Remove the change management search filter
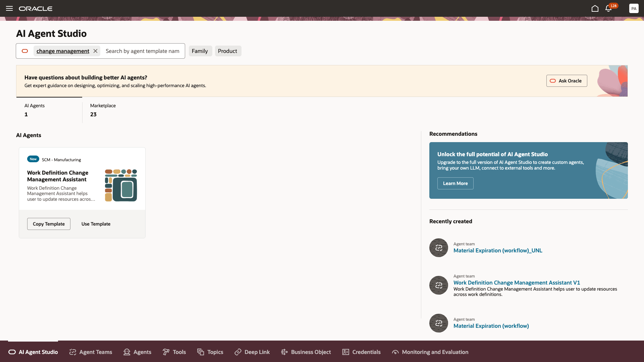This screenshot has width=644, height=362. click(95, 51)
